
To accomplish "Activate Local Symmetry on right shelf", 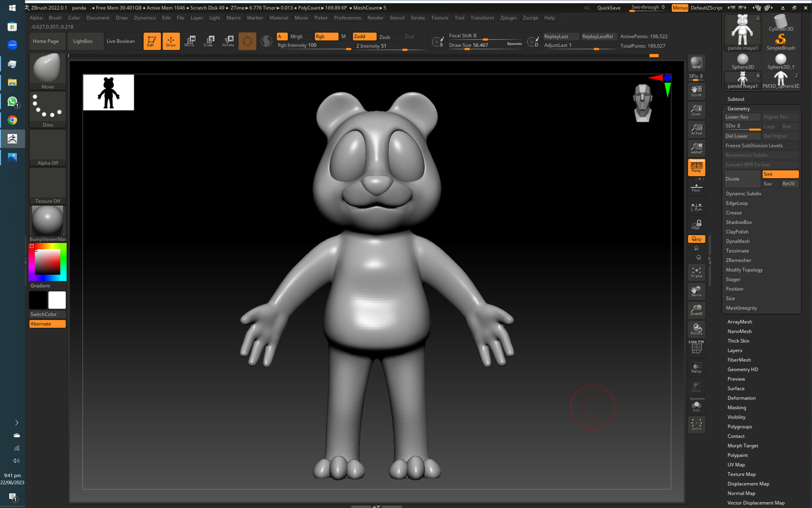I will (x=696, y=207).
